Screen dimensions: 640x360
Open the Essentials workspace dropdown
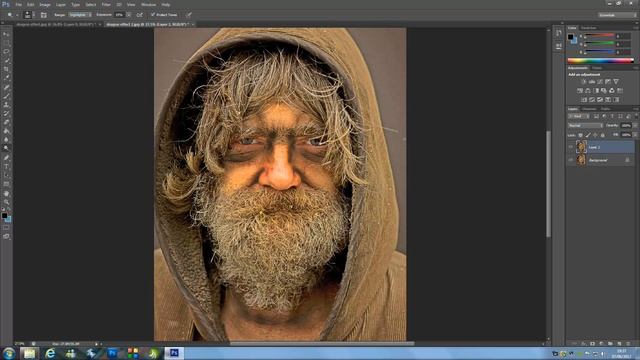617,15
